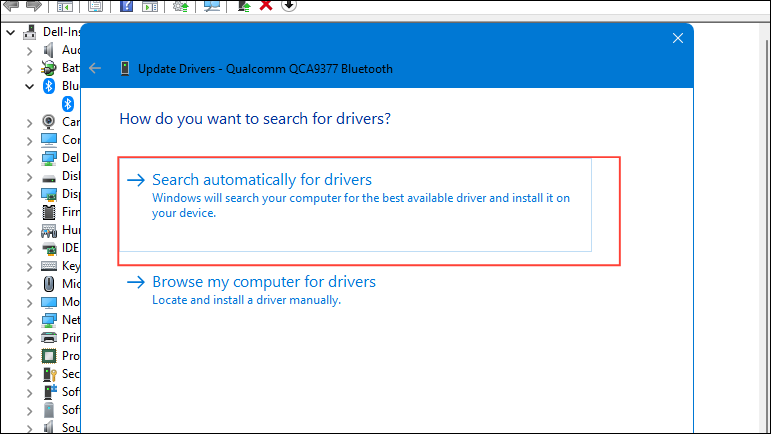Click the 'Hu' tree row label
Screen dimensions: 771x434
coord(71,230)
